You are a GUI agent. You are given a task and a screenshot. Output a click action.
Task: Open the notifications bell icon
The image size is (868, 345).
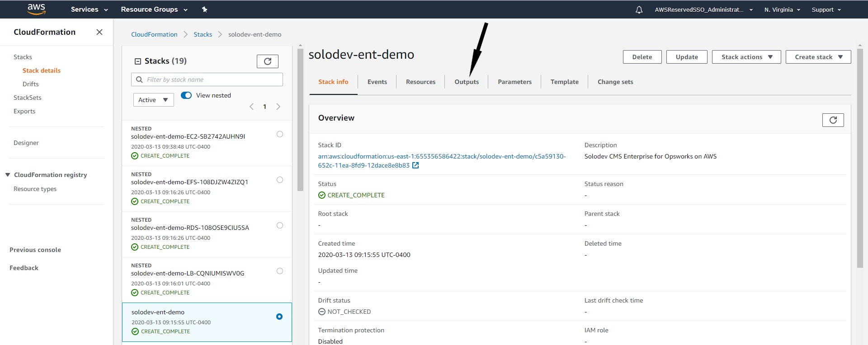(639, 9)
